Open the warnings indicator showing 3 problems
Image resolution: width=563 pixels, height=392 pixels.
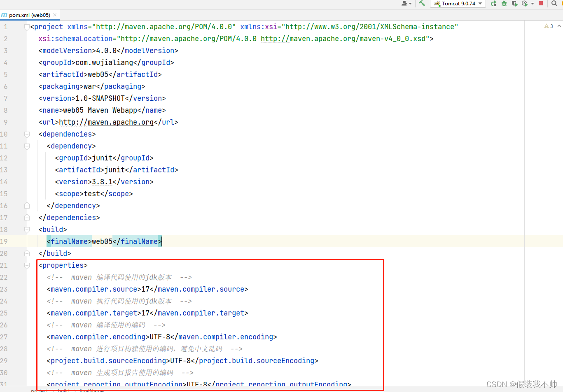549,26
